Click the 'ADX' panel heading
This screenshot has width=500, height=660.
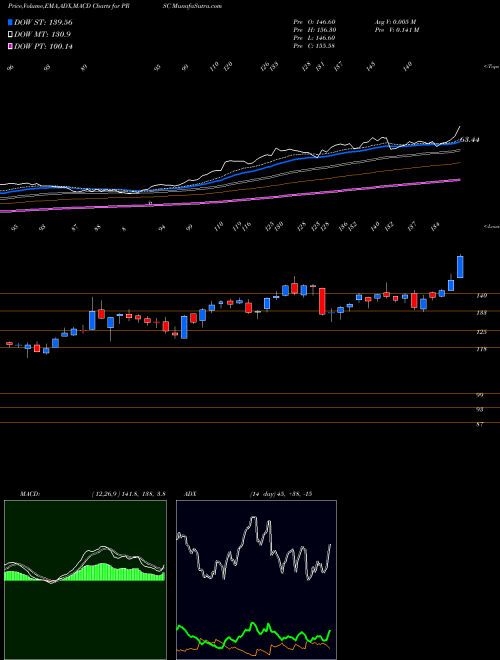click(x=191, y=494)
